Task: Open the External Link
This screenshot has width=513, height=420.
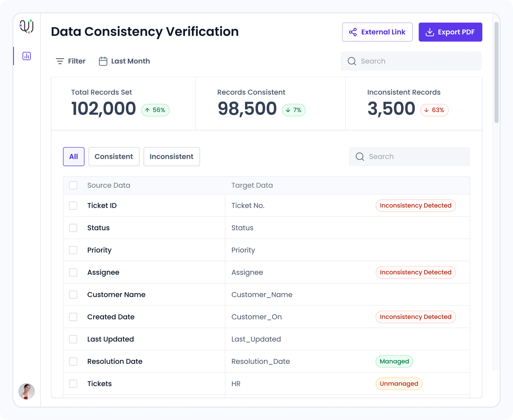Action: coord(377,32)
